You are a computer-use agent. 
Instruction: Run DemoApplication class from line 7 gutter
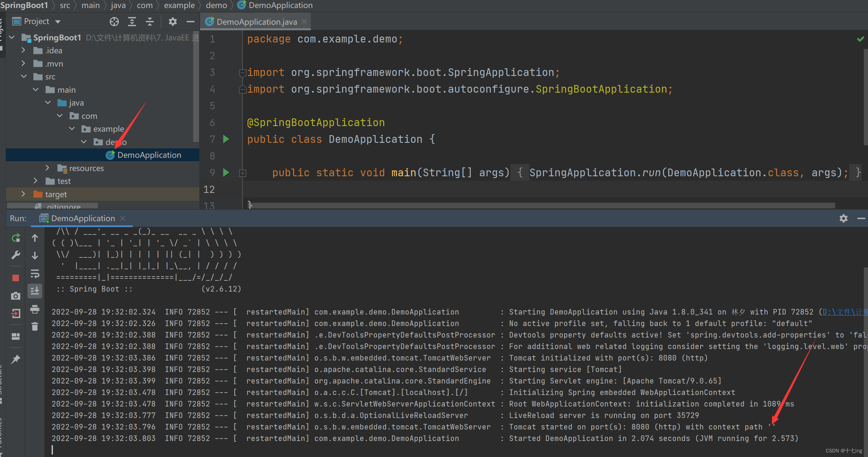pos(226,139)
